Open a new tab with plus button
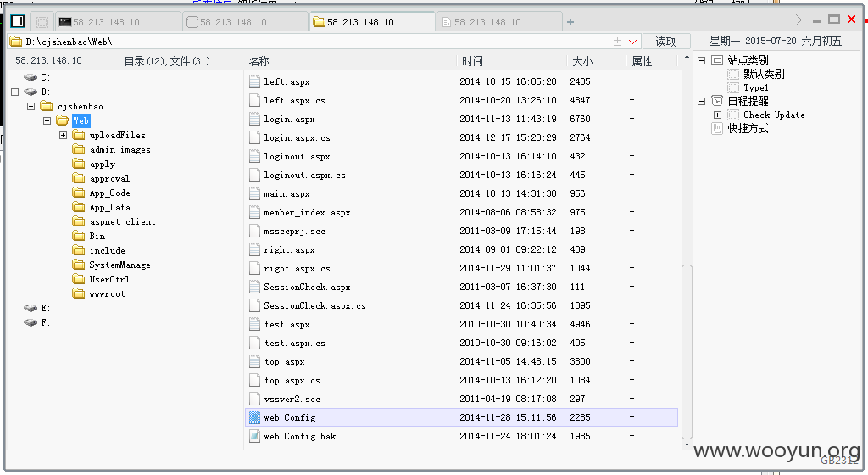 click(x=570, y=22)
